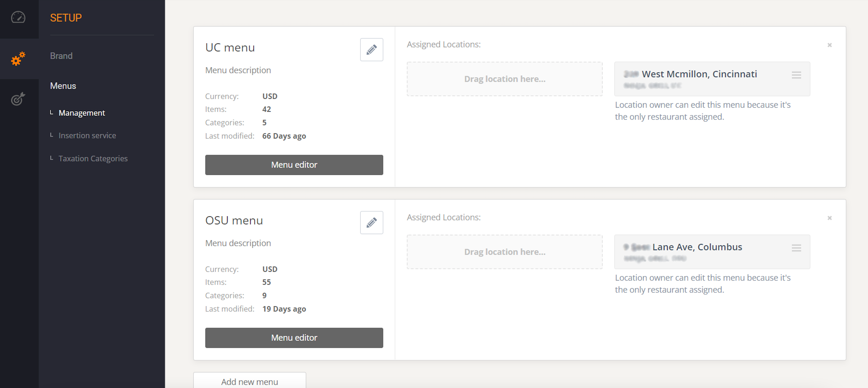868x388 pixels.
Task: Click UC menu drag location drop zone
Action: (504, 79)
